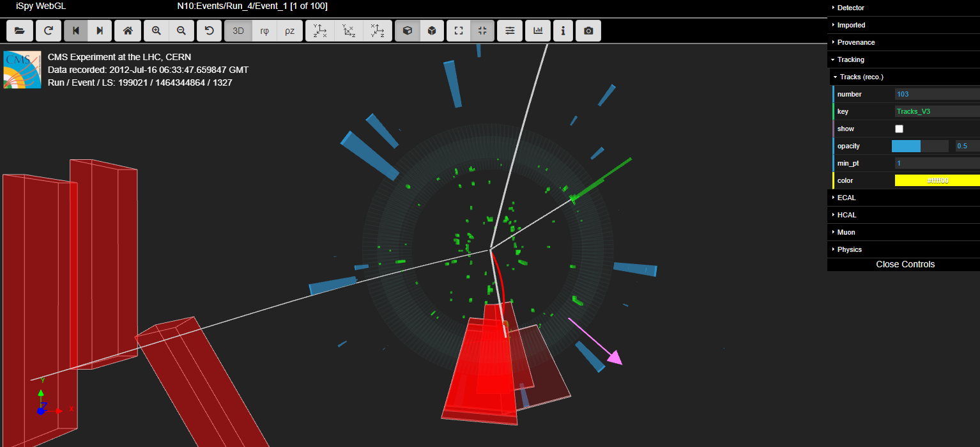980x447 pixels.
Task: Click the open file folder icon
Action: [19, 31]
